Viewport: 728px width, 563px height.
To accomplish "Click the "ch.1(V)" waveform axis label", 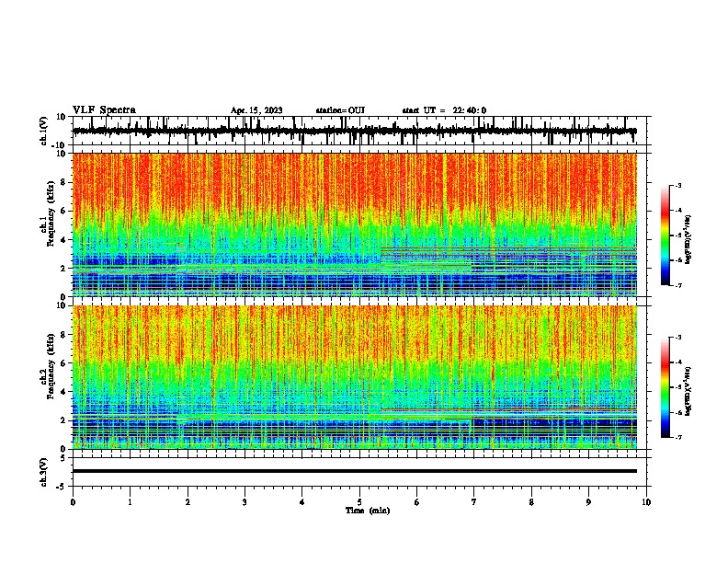I will click(44, 131).
